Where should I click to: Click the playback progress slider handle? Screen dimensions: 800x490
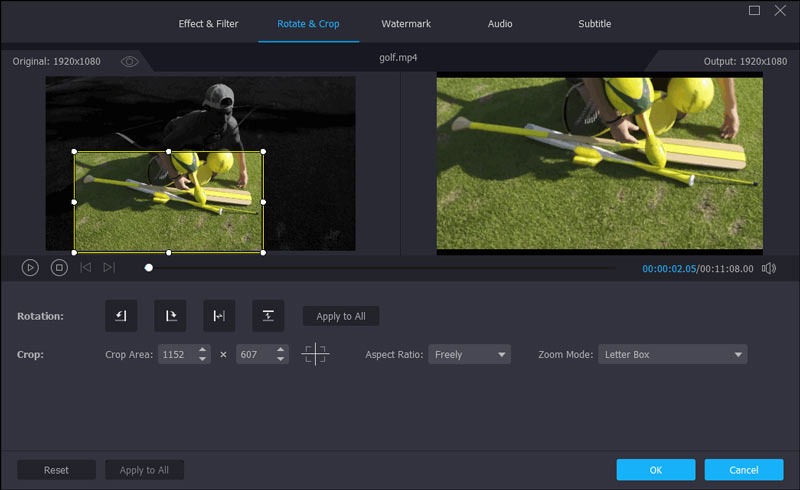(149, 268)
